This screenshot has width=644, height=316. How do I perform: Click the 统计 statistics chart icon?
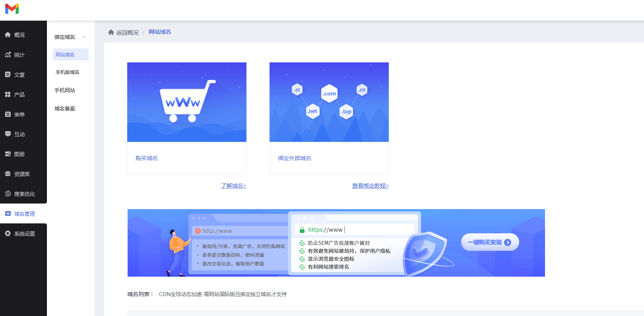8,55
